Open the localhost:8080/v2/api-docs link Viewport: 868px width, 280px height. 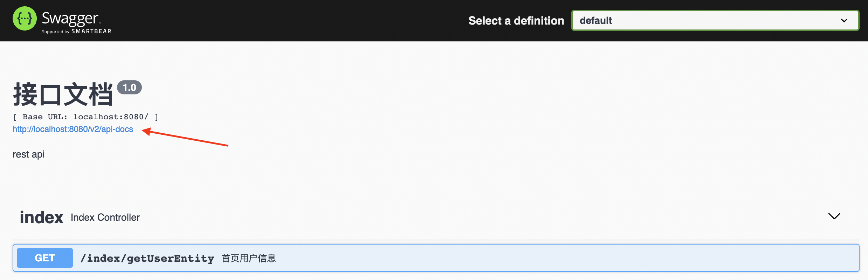[73, 129]
